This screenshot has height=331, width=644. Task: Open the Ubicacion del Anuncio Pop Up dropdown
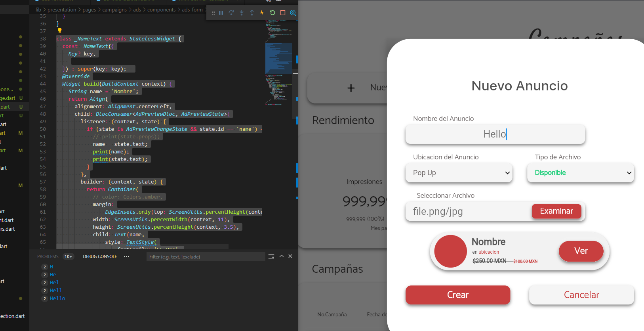click(459, 173)
